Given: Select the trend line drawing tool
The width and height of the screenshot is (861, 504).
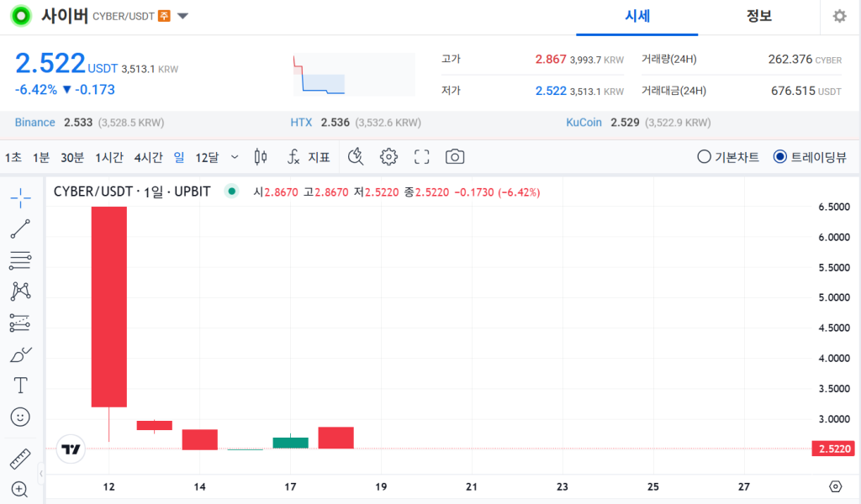Looking at the screenshot, I should [x=20, y=228].
